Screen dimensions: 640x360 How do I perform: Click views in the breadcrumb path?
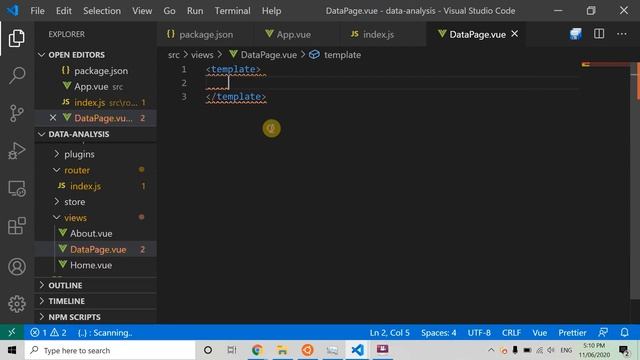click(202, 55)
